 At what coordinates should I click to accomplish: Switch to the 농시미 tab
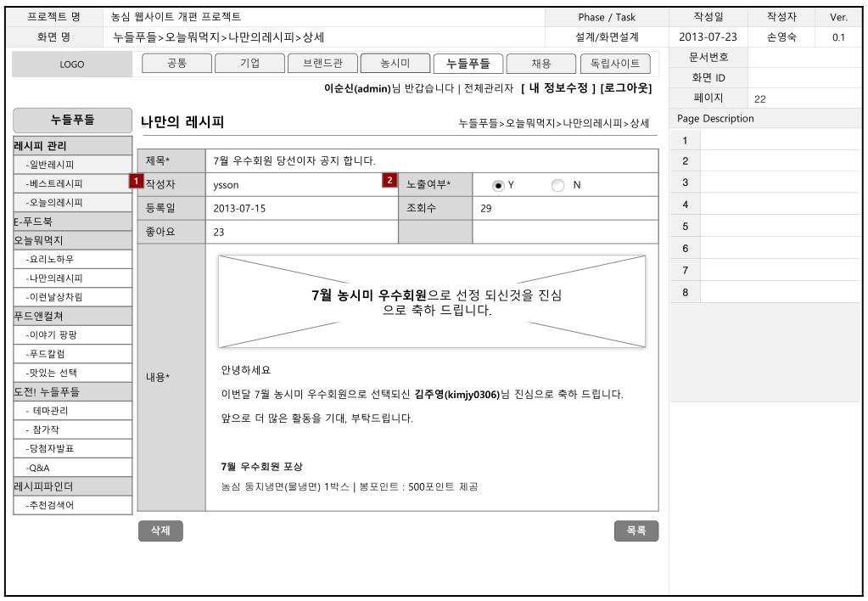(395, 63)
